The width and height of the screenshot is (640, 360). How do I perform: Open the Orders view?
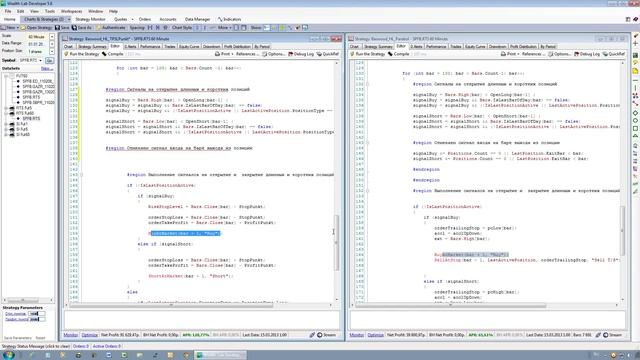coord(145,19)
